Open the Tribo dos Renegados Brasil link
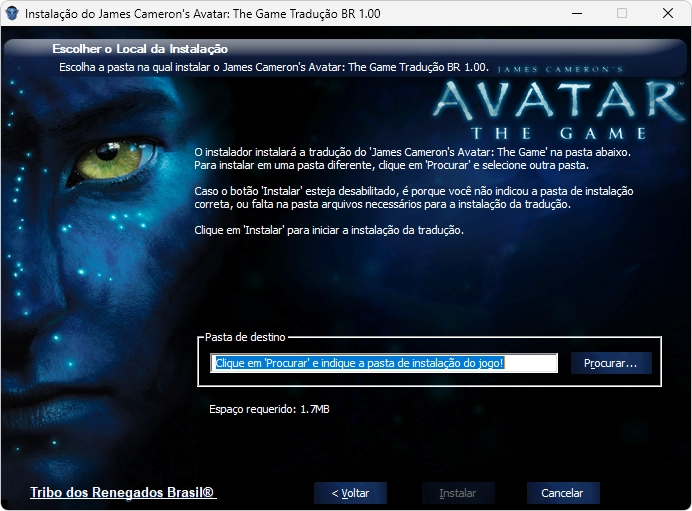 pyautogui.click(x=123, y=492)
